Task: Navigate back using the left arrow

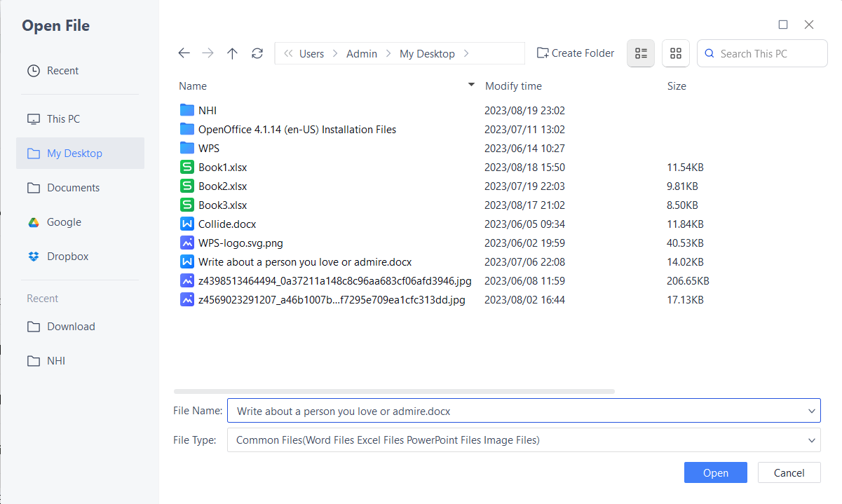Action: tap(184, 53)
